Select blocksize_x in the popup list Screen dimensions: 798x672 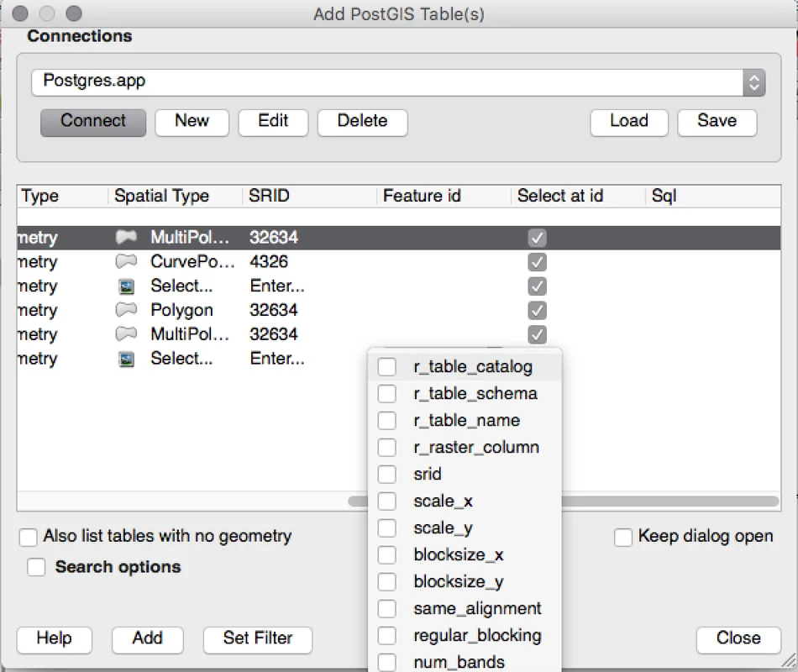click(387, 555)
